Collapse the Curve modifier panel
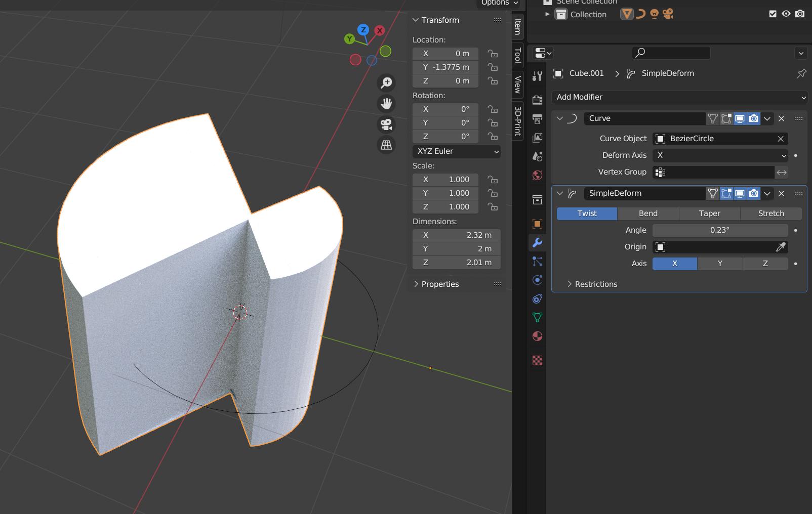The height and width of the screenshot is (514, 812). point(559,118)
